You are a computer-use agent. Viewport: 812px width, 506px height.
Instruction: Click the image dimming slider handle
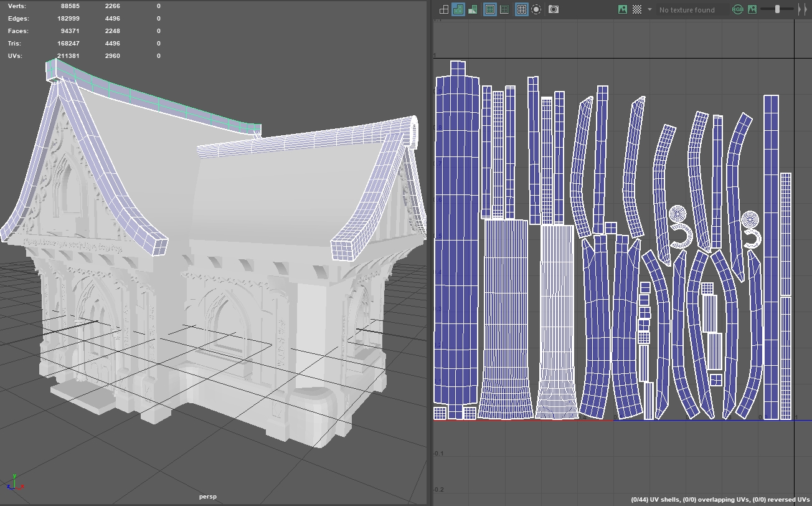777,9
